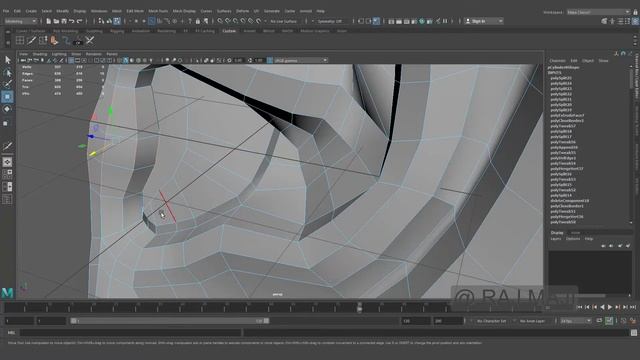
Task: Open the Sign In dropdown
Action: tap(484, 21)
